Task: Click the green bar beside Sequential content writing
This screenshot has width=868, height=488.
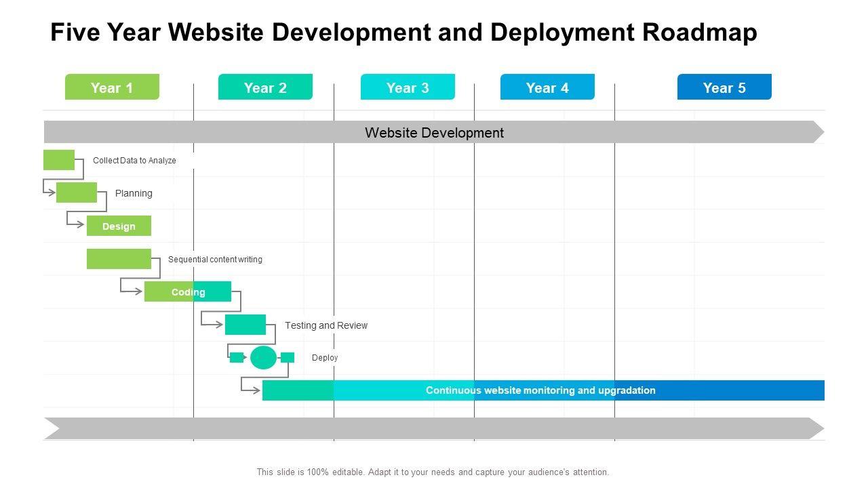Action: pos(119,259)
